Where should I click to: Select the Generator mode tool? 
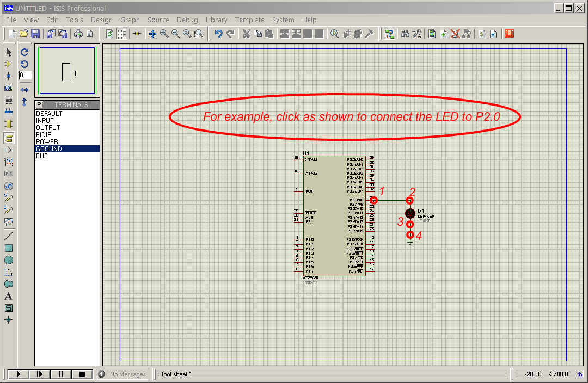coord(8,186)
